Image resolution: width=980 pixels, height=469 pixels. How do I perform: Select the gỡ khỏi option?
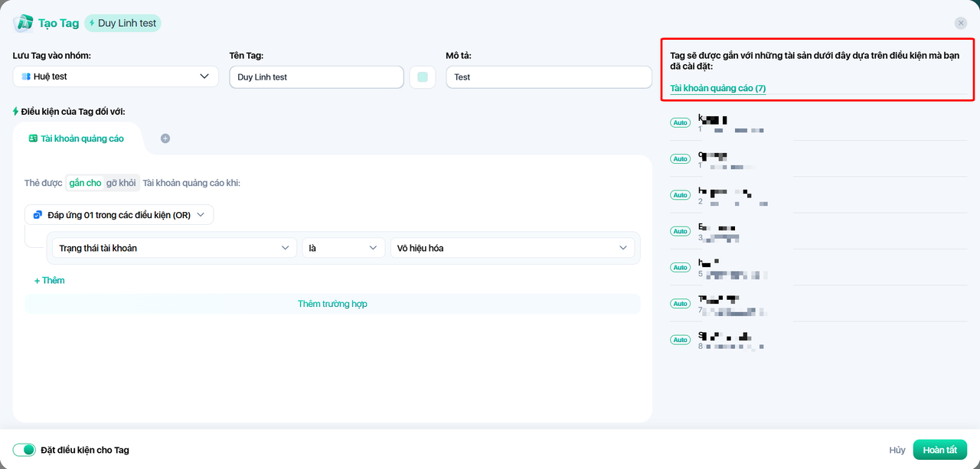121,183
